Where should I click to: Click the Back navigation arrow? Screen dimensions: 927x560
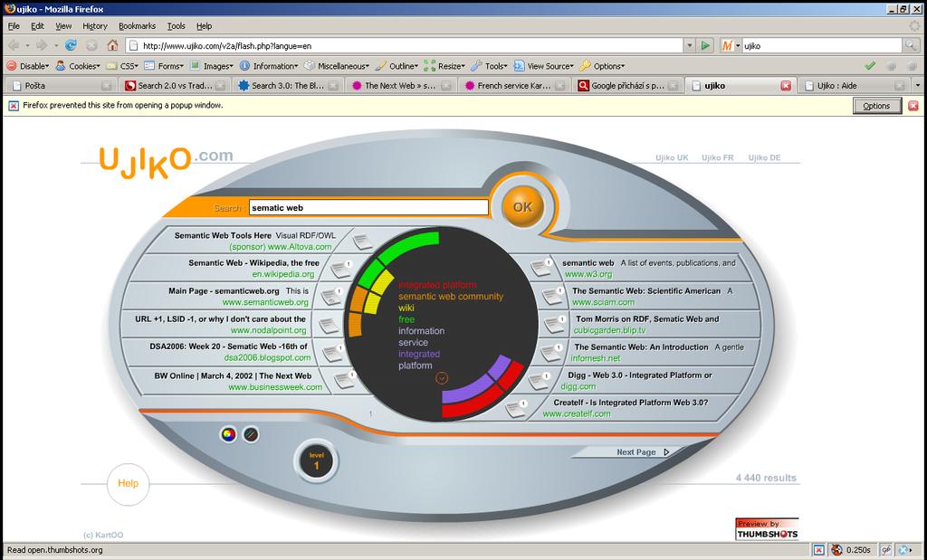point(14,45)
